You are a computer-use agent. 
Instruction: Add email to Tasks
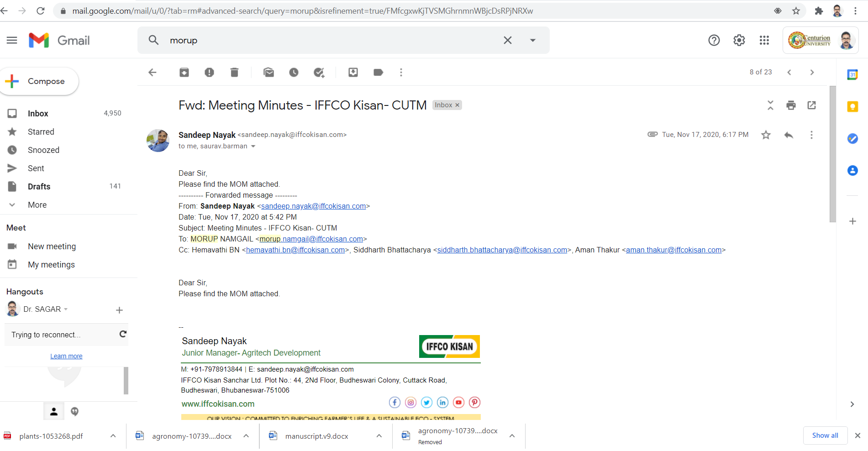[319, 72]
